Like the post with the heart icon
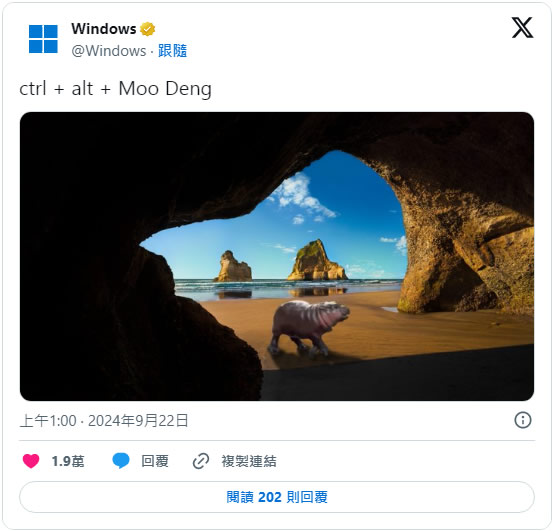552x531 pixels. (x=31, y=461)
